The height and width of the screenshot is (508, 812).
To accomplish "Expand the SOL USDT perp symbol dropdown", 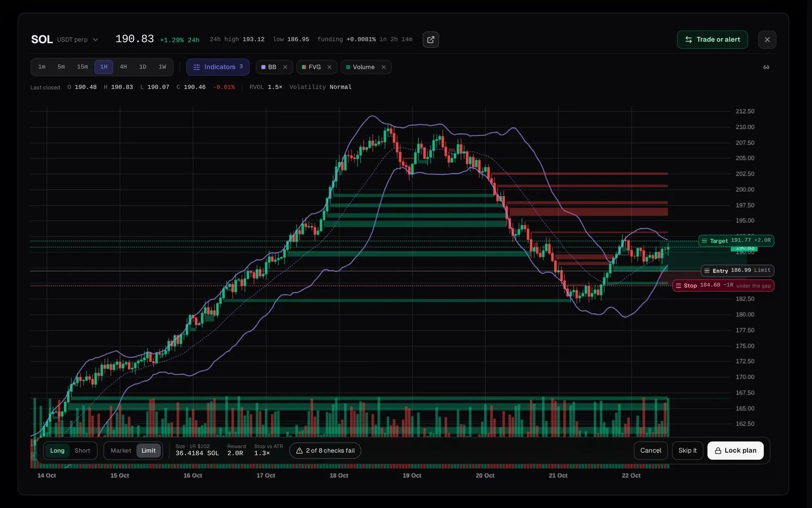I will (64, 40).
